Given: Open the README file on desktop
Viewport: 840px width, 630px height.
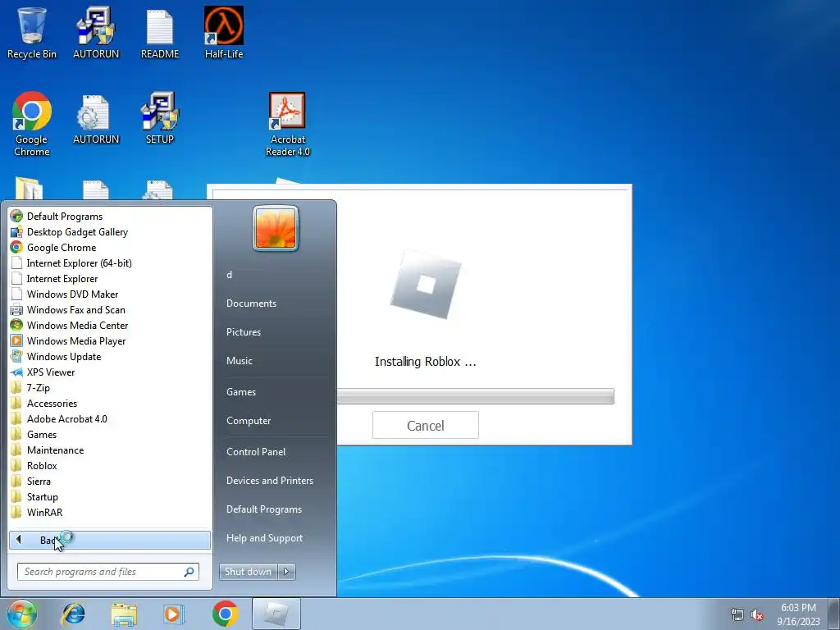Looking at the screenshot, I should pos(160,32).
